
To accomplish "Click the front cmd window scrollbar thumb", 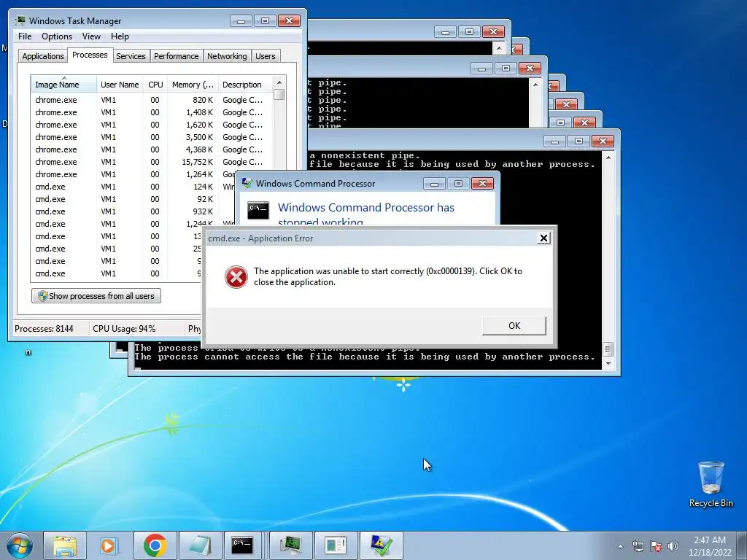I will (x=608, y=349).
